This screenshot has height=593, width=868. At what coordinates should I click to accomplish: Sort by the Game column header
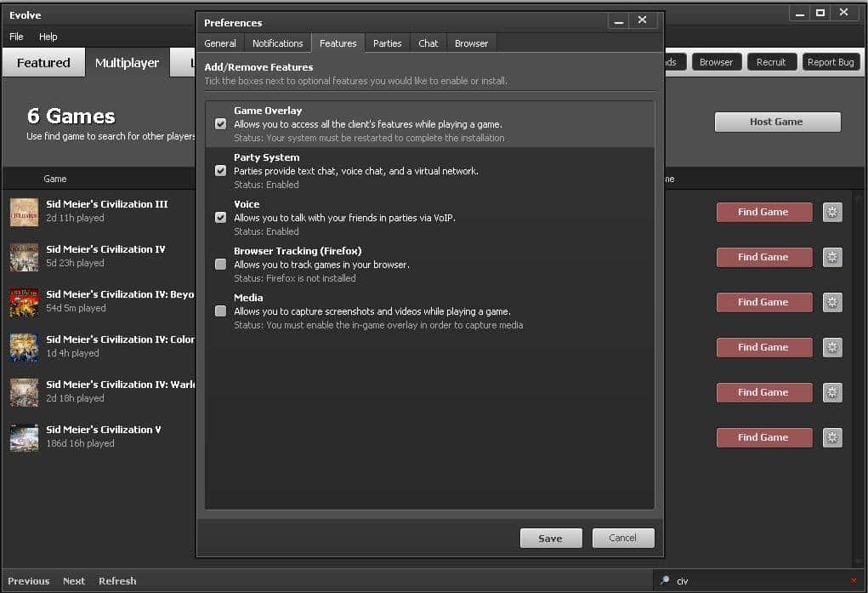coord(54,179)
